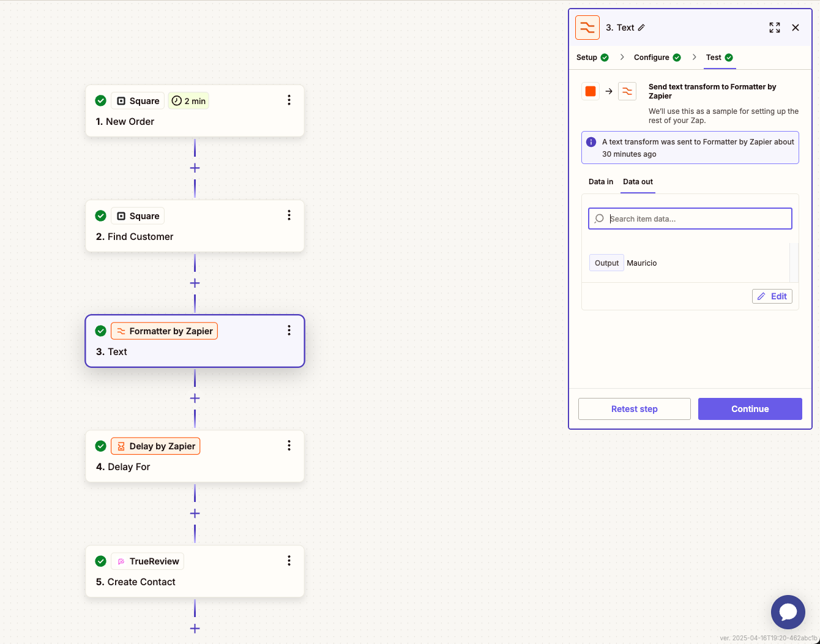Select the 5. Create Contact step card
The height and width of the screenshot is (644, 820).
195,571
